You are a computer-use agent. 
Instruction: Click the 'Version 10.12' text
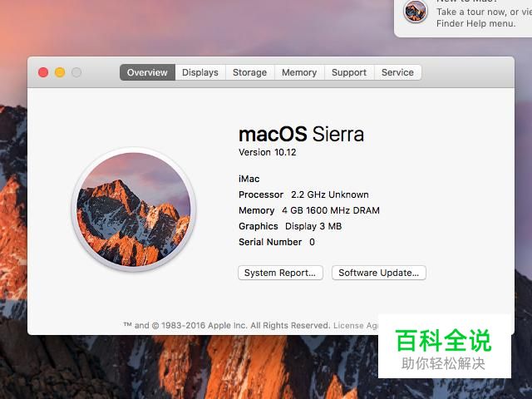point(268,152)
